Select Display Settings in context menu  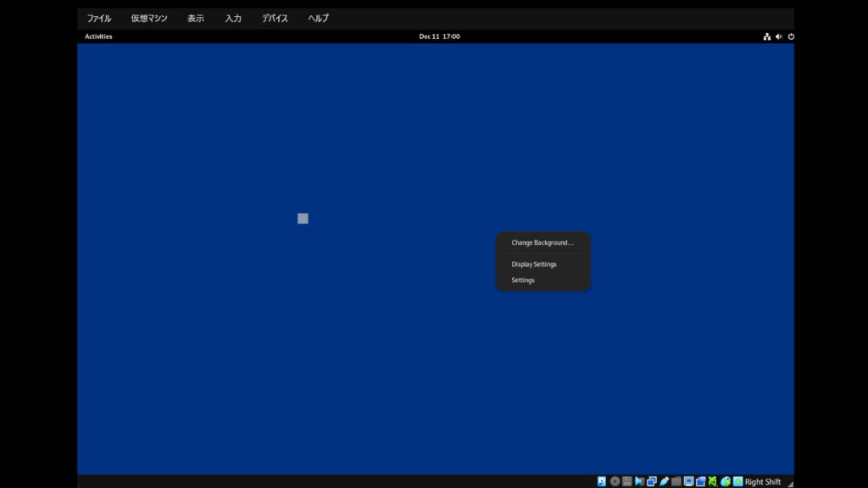(x=534, y=264)
